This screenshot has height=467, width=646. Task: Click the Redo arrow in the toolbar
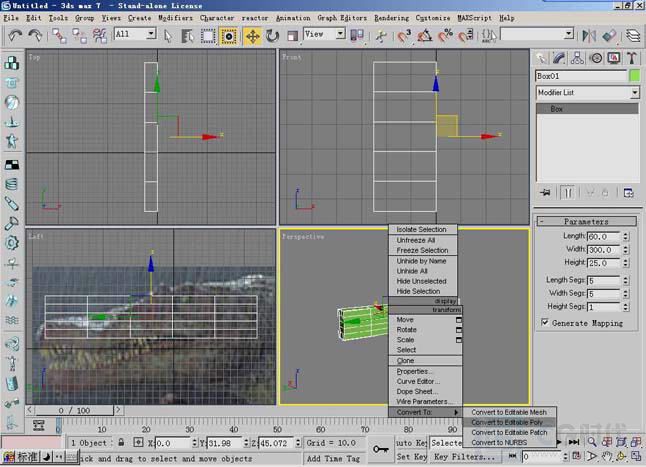pyautogui.click(x=35, y=36)
